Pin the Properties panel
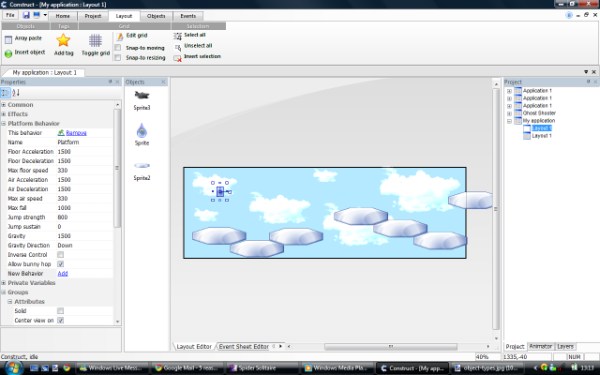 point(110,82)
